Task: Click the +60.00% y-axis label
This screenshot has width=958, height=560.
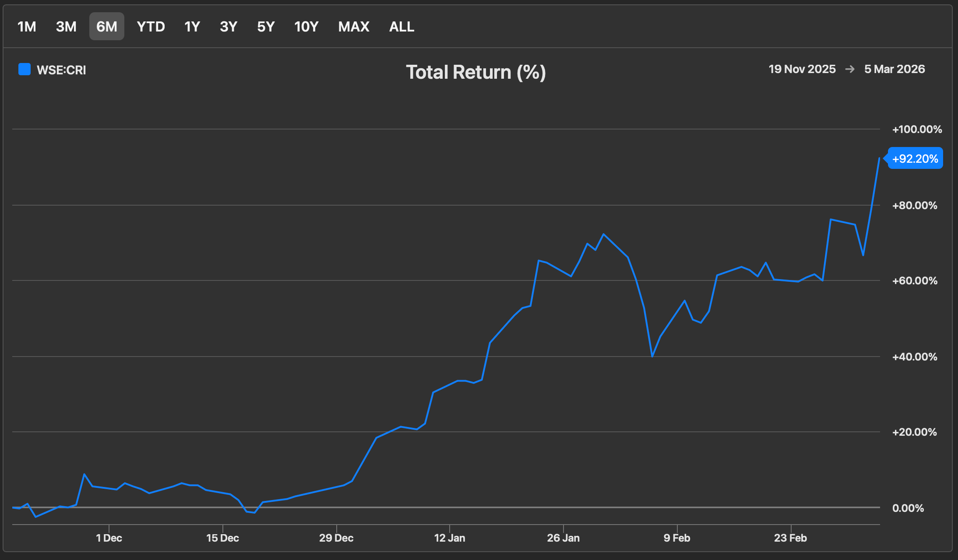Action: click(x=915, y=281)
